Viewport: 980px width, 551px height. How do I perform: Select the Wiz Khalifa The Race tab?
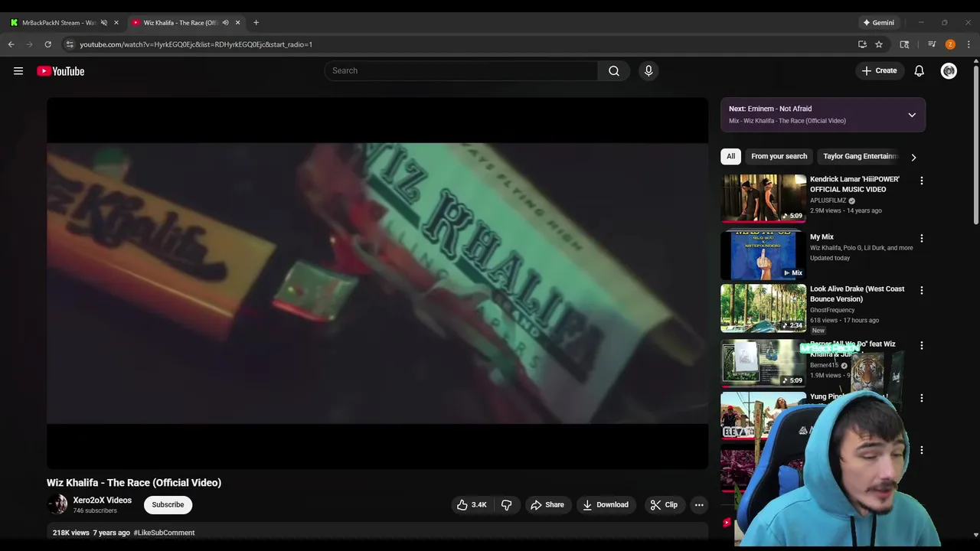(x=181, y=23)
